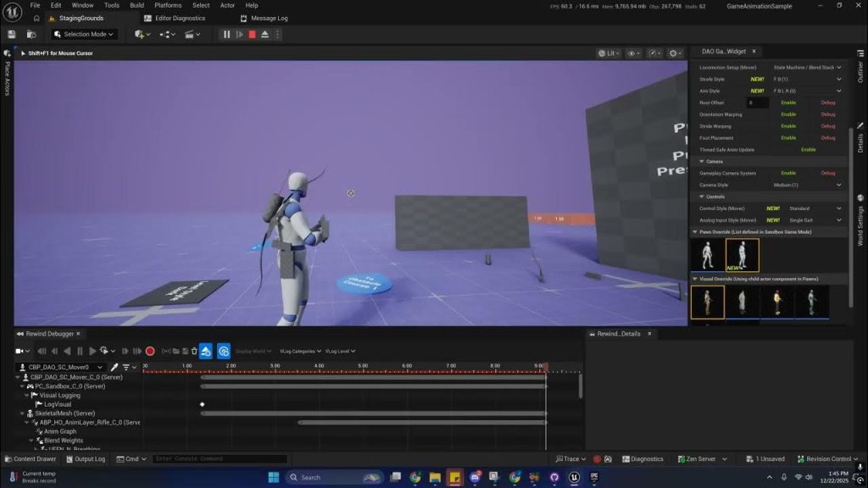Screen dimensions: 868x488
Task: Toggle Debug for Stride Warping
Action: (827, 126)
